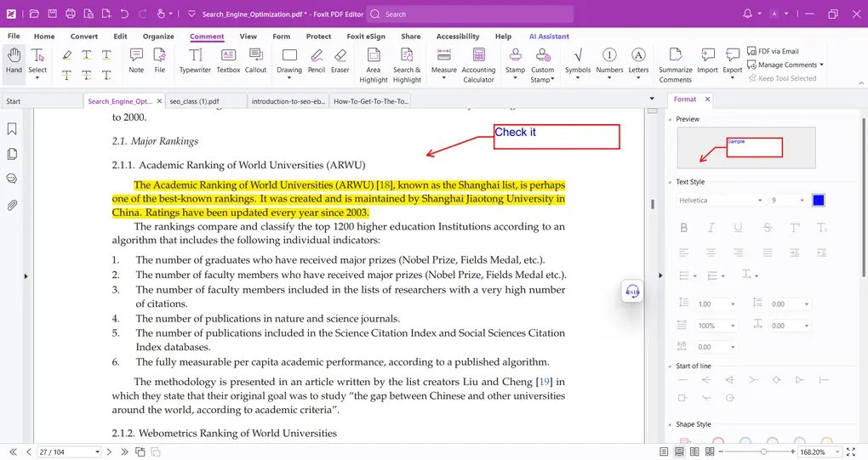Open the Helvetica font dropdown

[720, 201]
